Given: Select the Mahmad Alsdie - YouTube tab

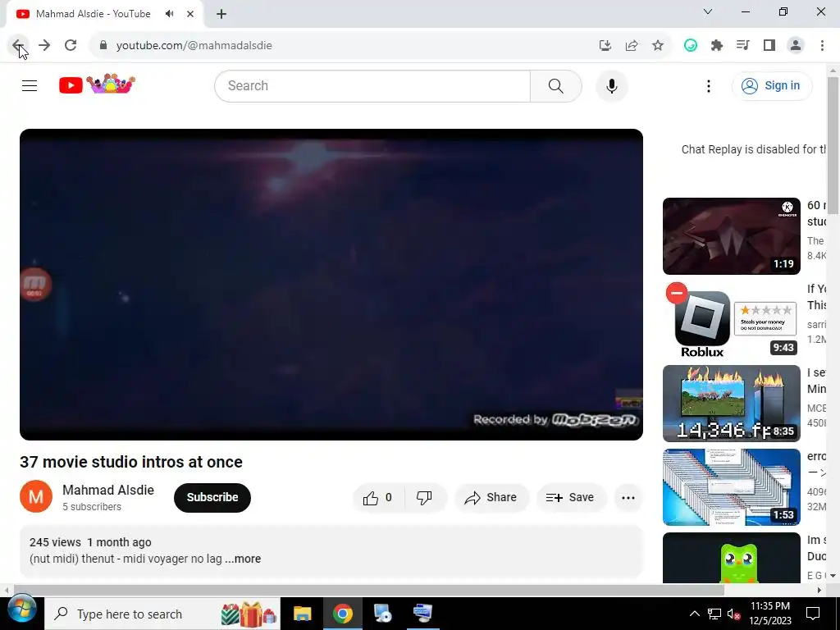Looking at the screenshot, I should click(x=104, y=15).
